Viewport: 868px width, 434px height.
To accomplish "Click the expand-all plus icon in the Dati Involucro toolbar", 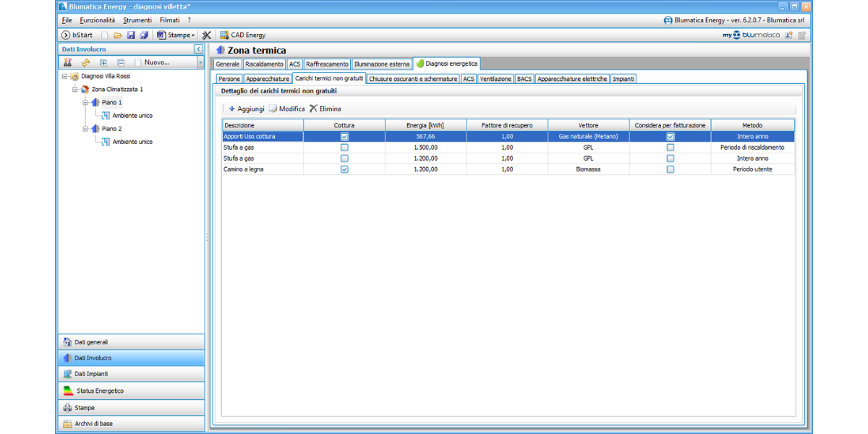I will (x=103, y=63).
